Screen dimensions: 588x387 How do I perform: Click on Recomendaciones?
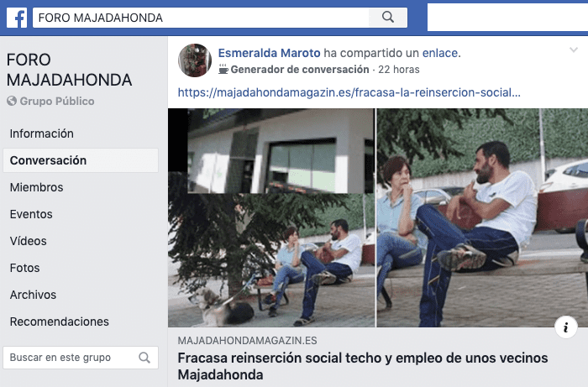click(x=60, y=322)
